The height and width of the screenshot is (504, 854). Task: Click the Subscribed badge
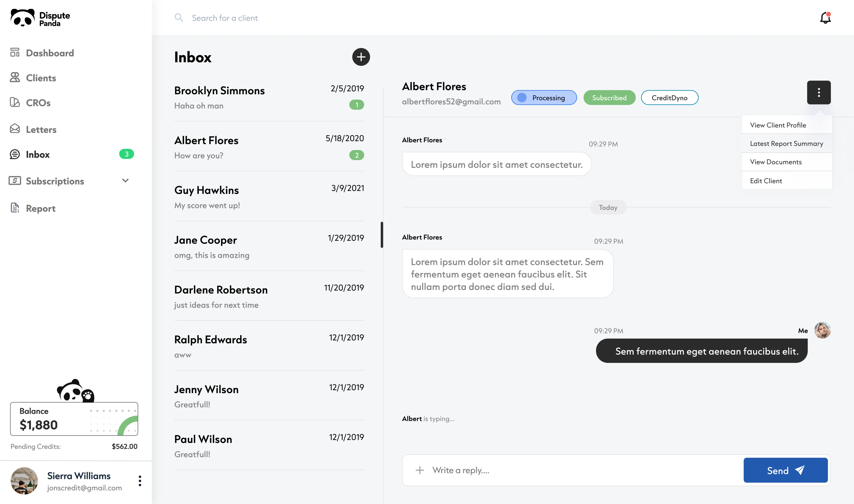point(609,98)
